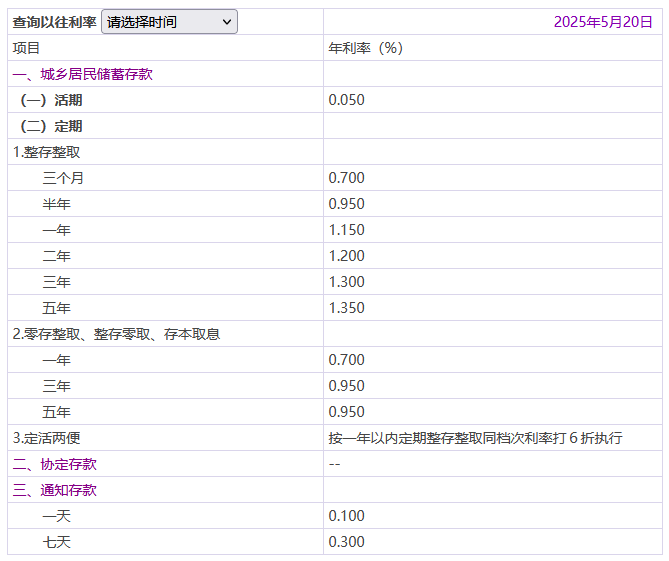Image resolution: width=669 pixels, height=561 pixels.
Task: Select the rate value 1.150
Action: (346, 230)
